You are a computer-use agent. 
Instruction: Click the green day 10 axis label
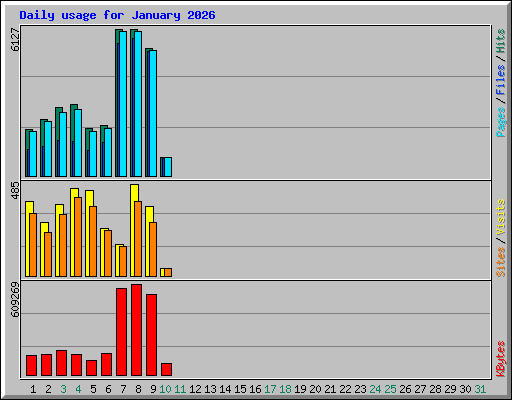(x=165, y=389)
